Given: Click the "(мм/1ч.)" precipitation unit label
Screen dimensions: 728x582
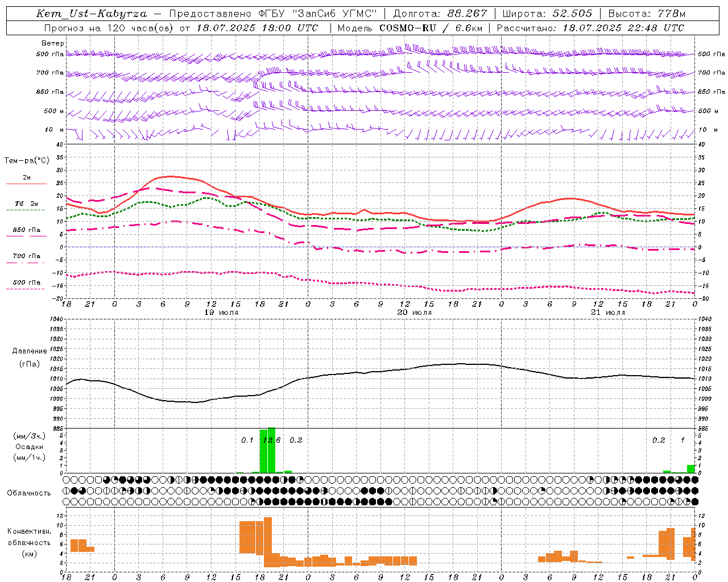Looking at the screenshot, I should click(x=30, y=458).
